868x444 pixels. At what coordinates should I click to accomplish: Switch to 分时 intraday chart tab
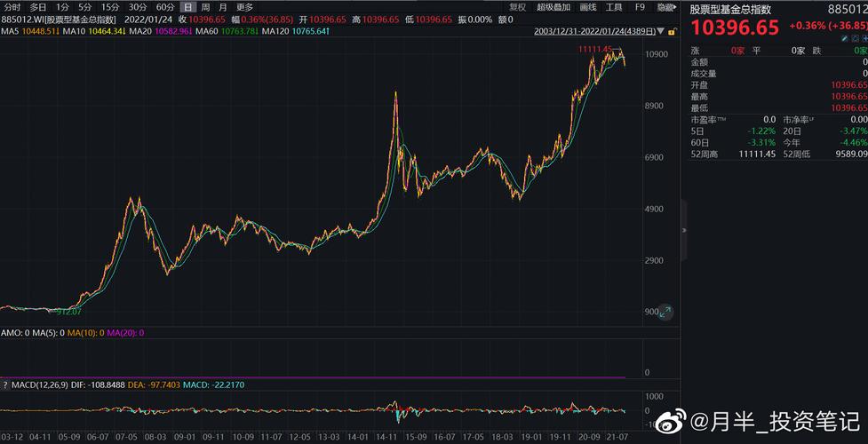coord(12,7)
